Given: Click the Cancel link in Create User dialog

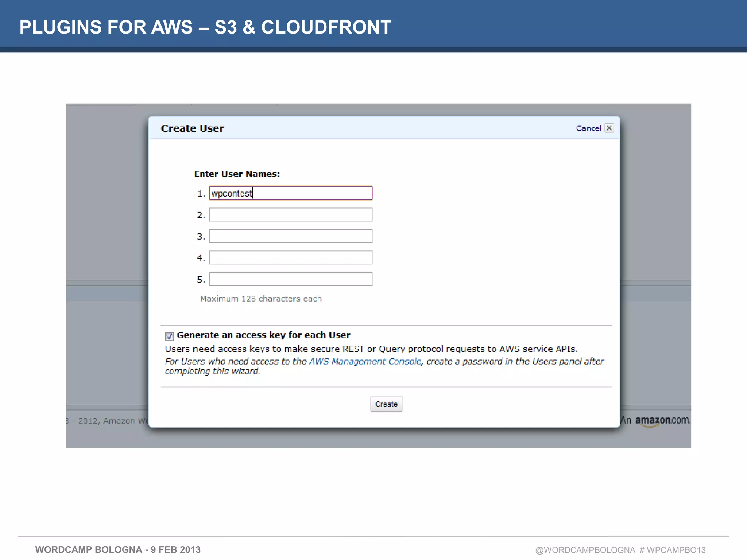Looking at the screenshot, I should pos(588,128).
